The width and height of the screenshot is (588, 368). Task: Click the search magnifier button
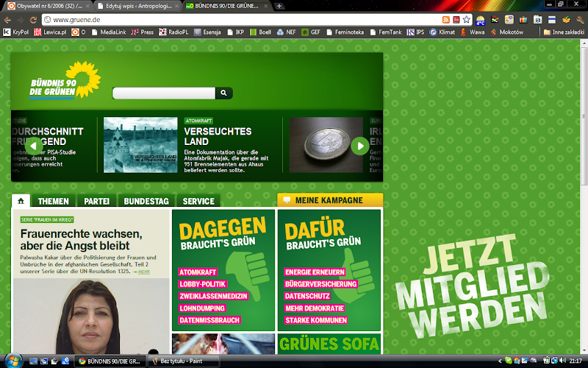224,93
